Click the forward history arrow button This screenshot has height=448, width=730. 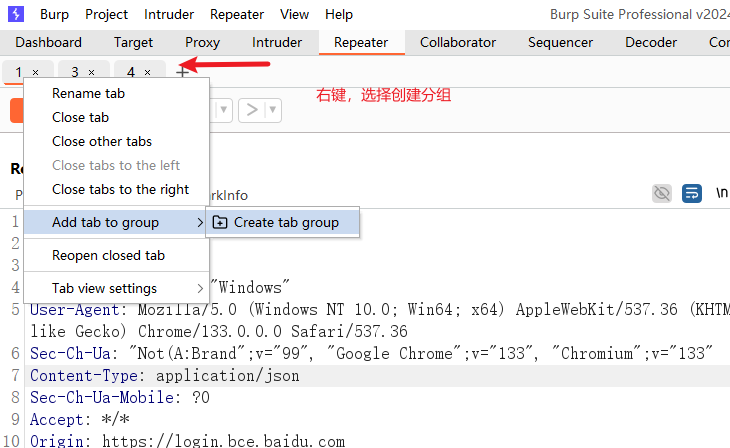(252, 109)
